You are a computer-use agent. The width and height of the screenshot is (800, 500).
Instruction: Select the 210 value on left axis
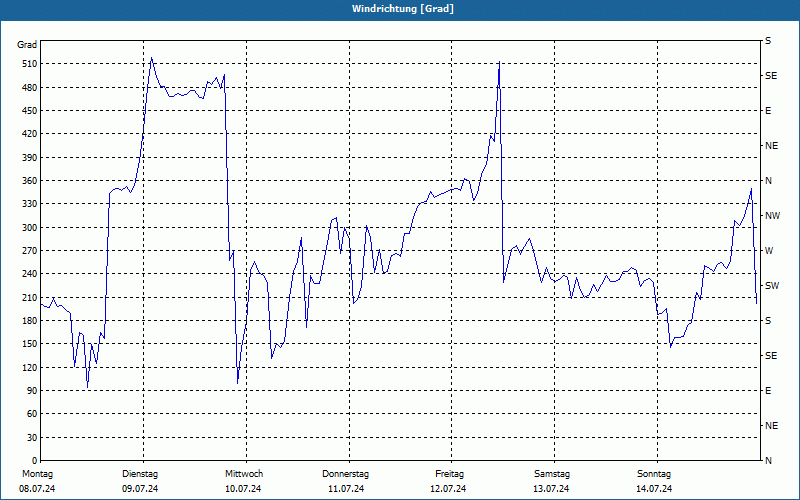(x=31, y=297)
